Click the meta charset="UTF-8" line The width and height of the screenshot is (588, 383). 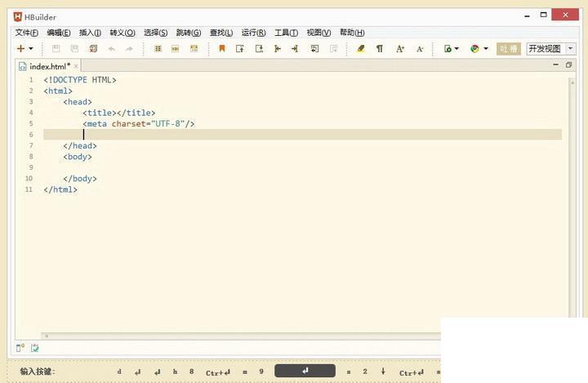coord(138,123)
